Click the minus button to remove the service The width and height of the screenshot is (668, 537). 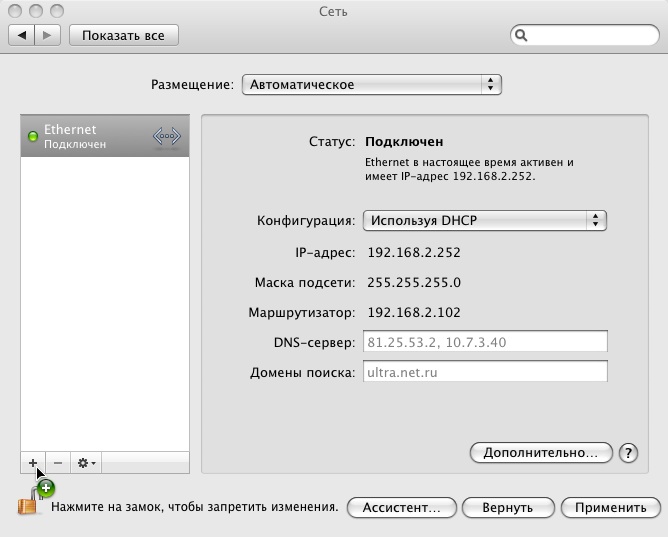[57, 463]
